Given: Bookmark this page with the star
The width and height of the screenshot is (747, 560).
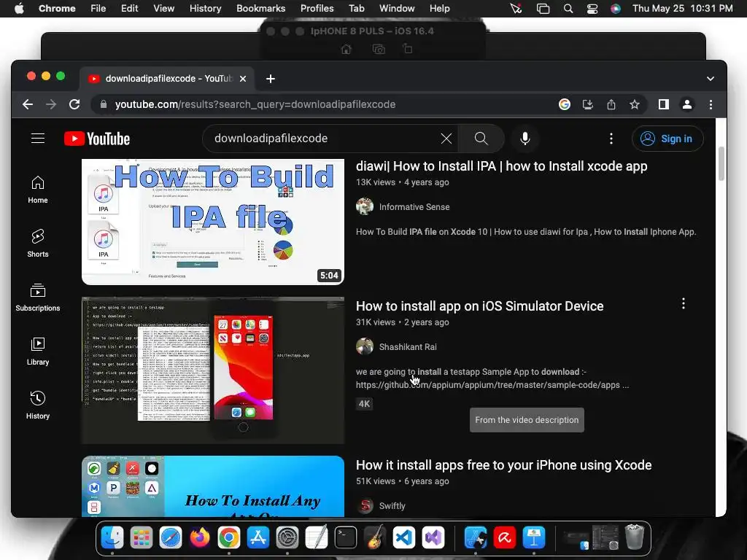Looking at the screenshot, I should tap(635, 104).
